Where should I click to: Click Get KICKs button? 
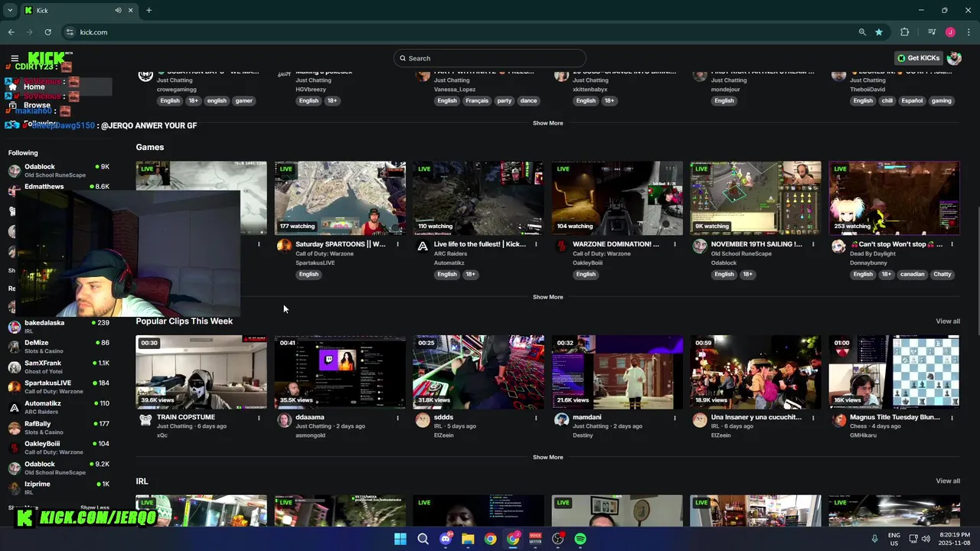coord(919,58)
